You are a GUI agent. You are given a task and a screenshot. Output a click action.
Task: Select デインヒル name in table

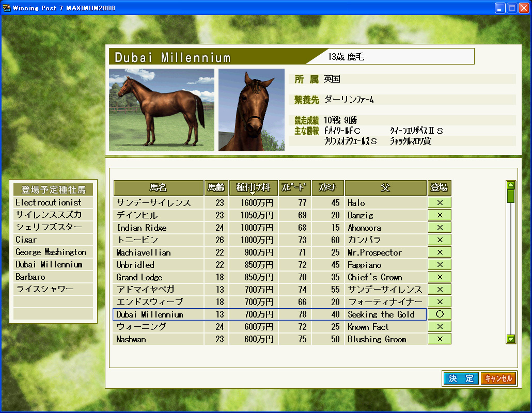(x=158, y=215)
